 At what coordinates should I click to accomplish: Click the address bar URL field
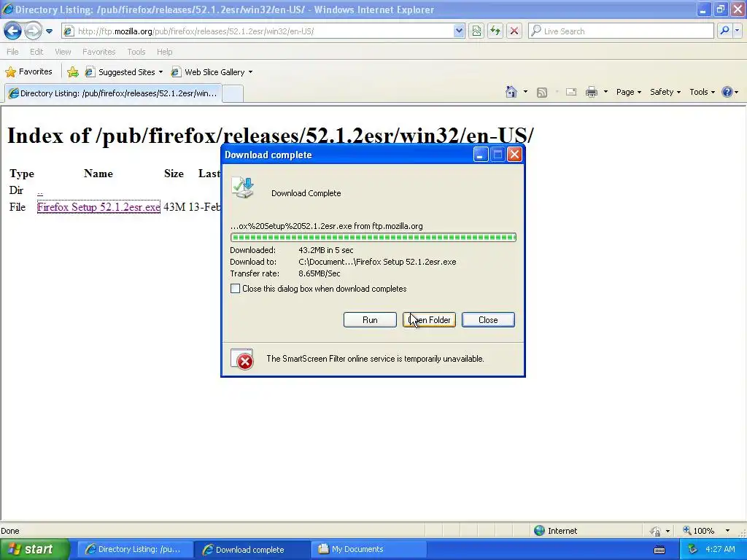[x=264, y=31]
